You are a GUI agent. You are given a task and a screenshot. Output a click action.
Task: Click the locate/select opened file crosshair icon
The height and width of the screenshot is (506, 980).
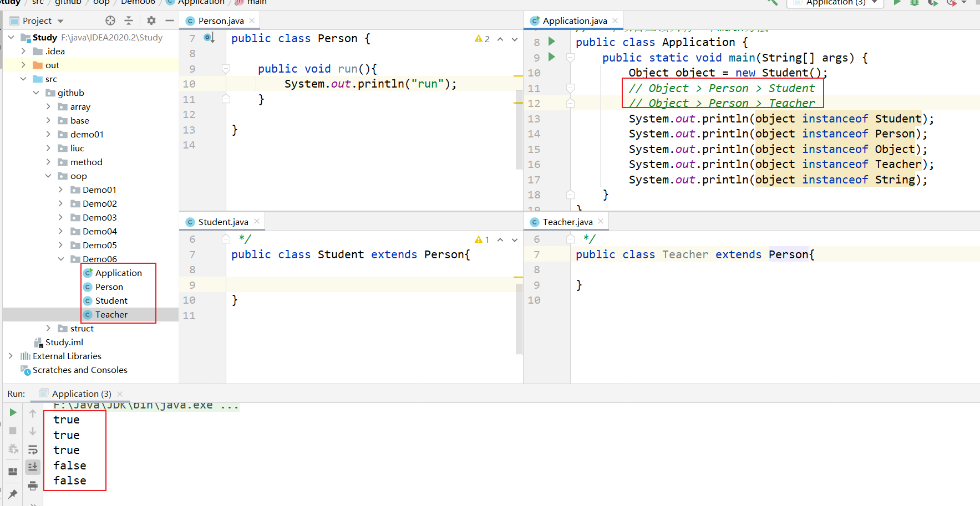[x=110, y=21]
